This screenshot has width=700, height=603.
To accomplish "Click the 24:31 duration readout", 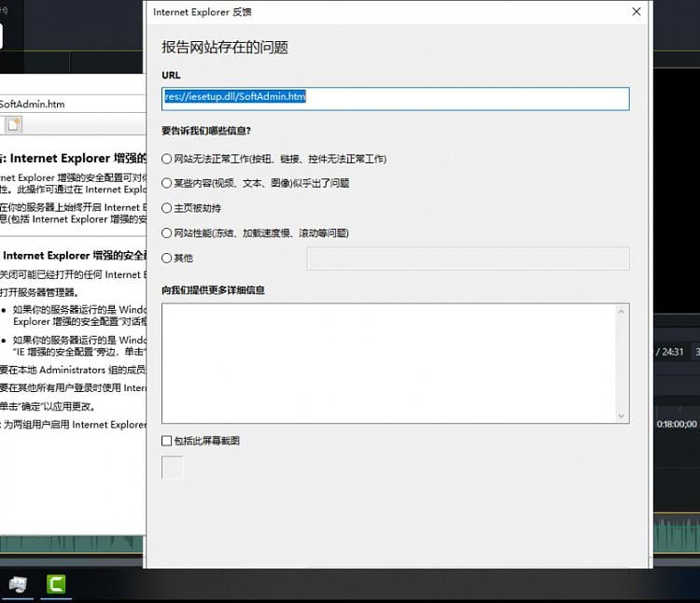I will point(672,352).
